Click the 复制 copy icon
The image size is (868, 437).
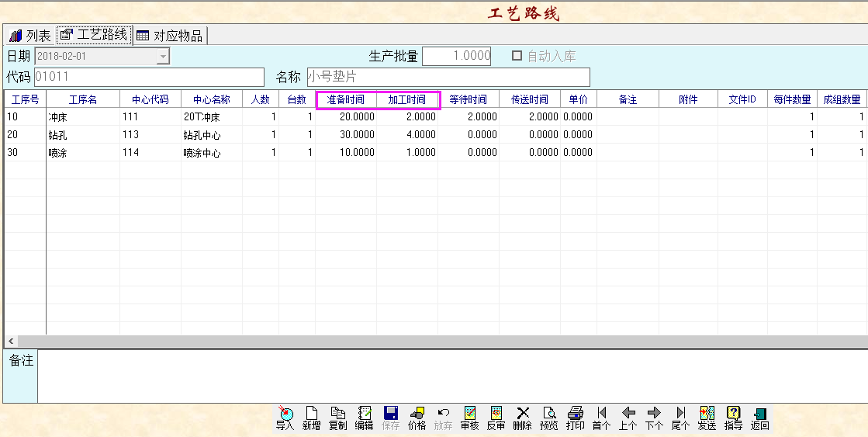coord(337,418)
